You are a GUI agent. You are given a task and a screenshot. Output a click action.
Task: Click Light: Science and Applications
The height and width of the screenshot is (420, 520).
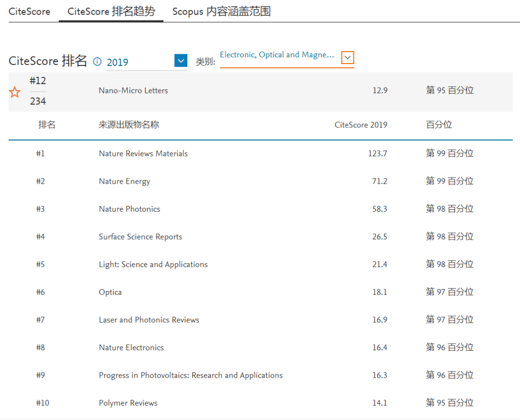[x=153, y=265]
